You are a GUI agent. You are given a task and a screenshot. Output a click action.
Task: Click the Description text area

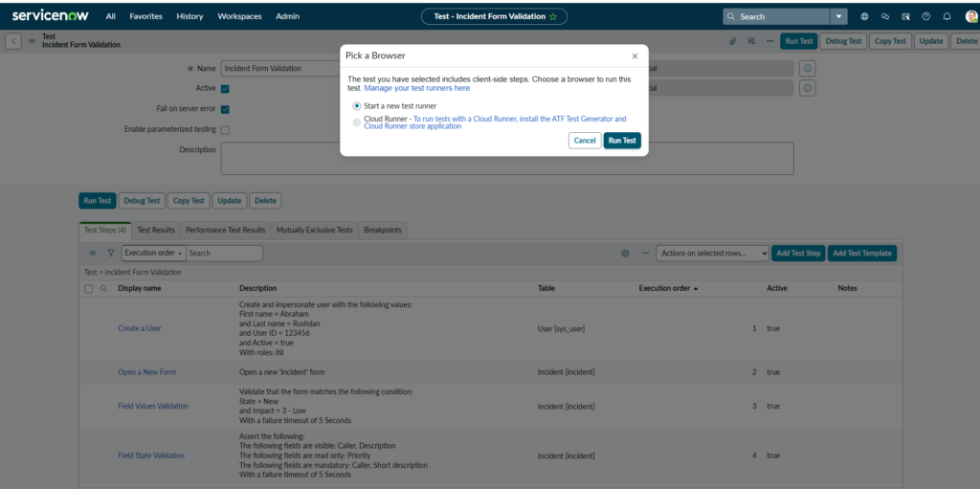[507, 159]
